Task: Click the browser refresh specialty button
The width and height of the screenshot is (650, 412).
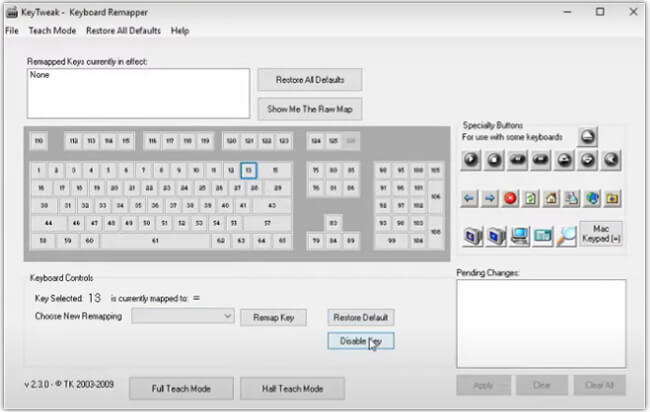Action: point(531,199)
